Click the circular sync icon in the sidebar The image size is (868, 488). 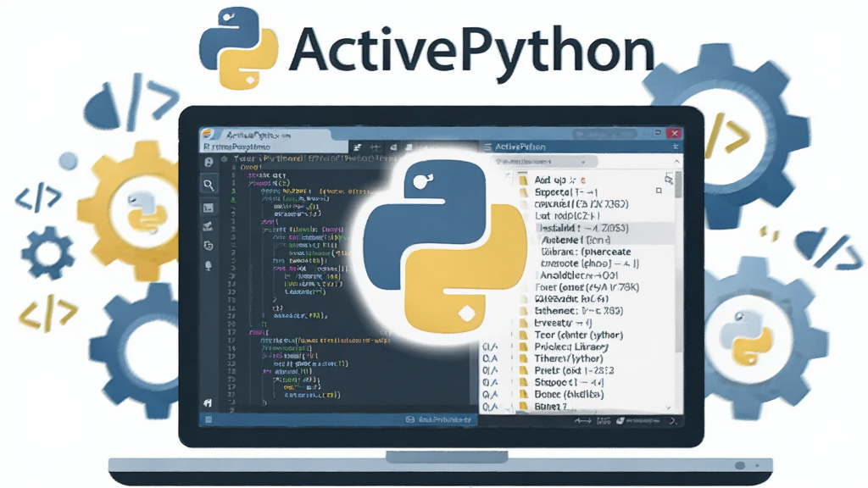(209, 245)
